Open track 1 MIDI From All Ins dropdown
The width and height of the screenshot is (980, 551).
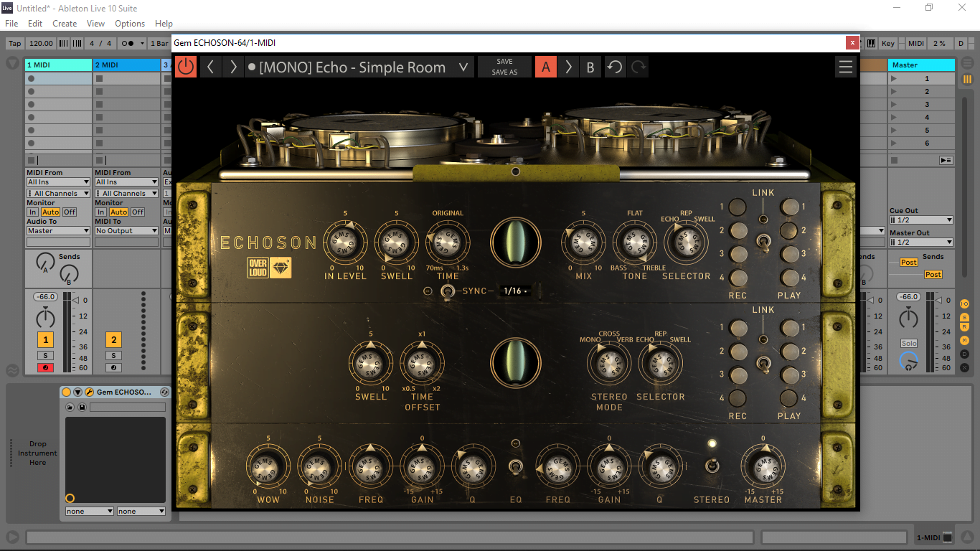pyautogui.click(x=58, y=182)
